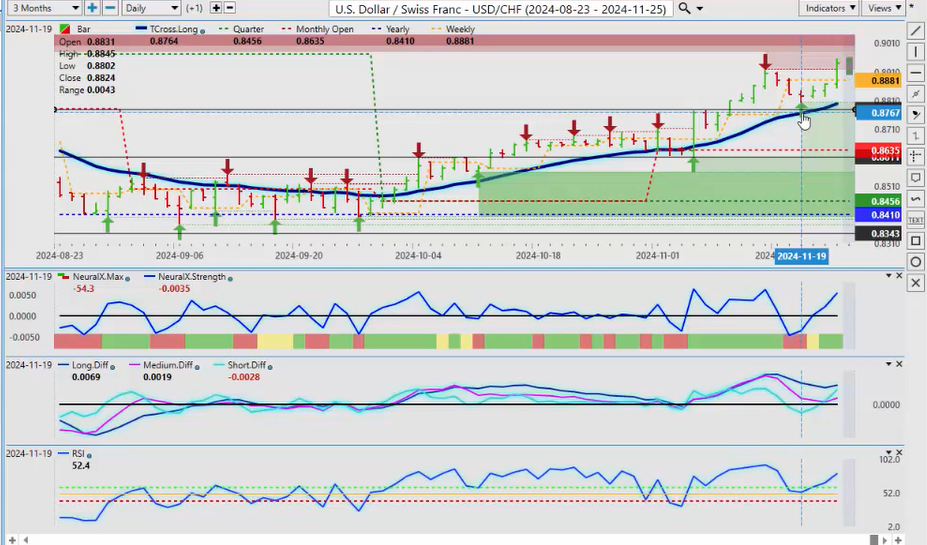This screenshot has width=927, height=545.
Task: Select the rectangle shape drawing tool
Action: [x=916, y=240]
